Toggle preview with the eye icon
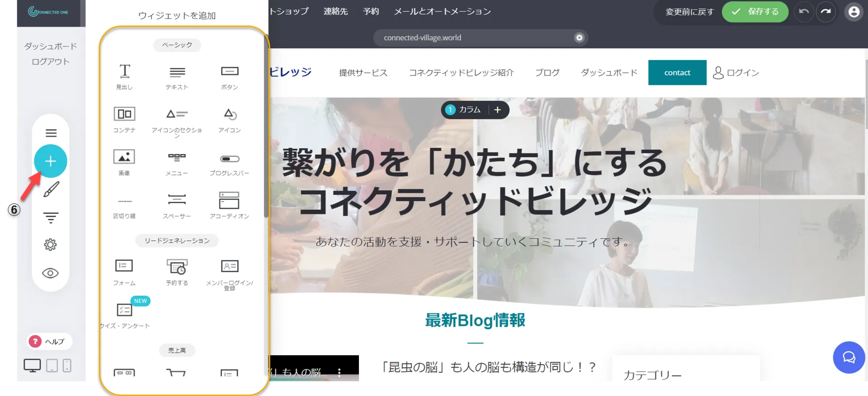Viewport: 868px width, 396px height. 51,273
